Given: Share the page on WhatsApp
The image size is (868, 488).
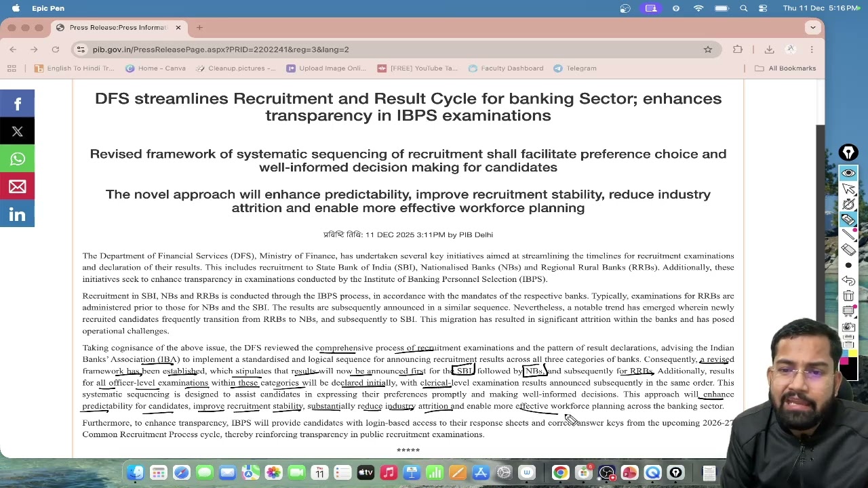Looking at the screenshot, I should pos(17,159).
